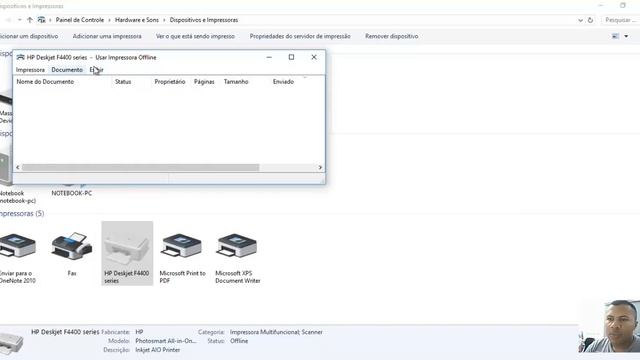The height and width of the screenshot is (360, 640).
Task: Sort queue by Status column header
Action: click(123, 82)
